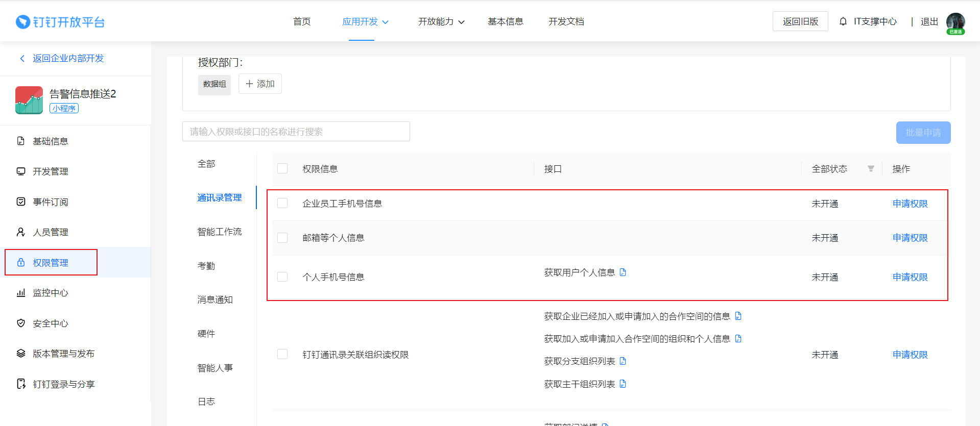This screenshot has height=426, width=980.
Task: Click the 基础信息 sidebar icon
Action: coord(21,141)
